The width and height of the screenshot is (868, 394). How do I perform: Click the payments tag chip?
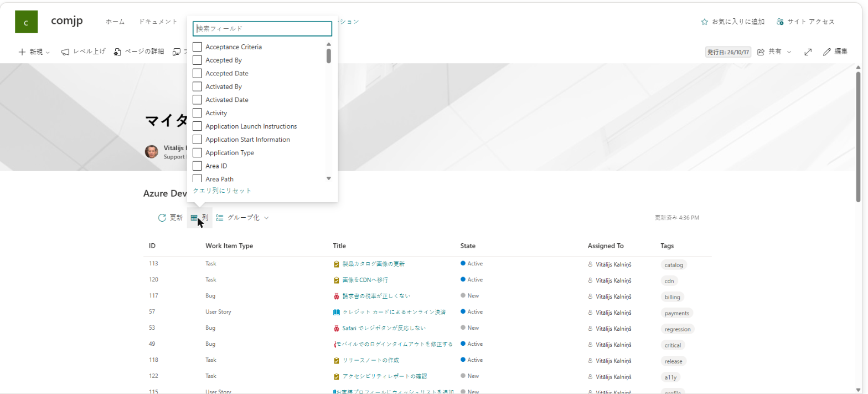pyautogui.click(x=677, y=313)
